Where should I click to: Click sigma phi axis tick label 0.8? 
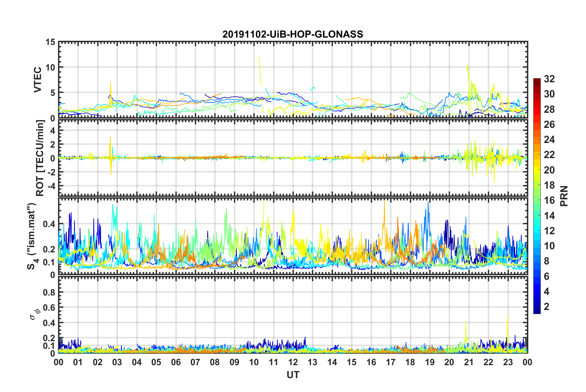click(49, 292)
